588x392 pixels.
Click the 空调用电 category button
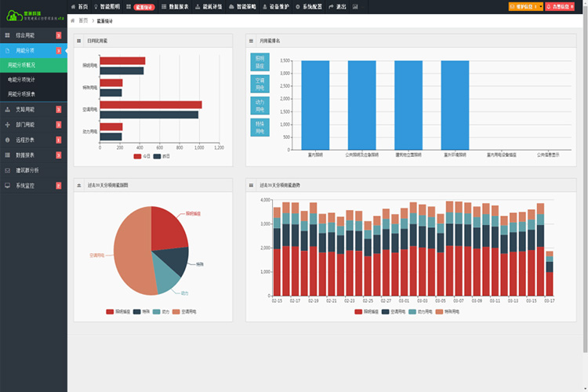point(260,84)
